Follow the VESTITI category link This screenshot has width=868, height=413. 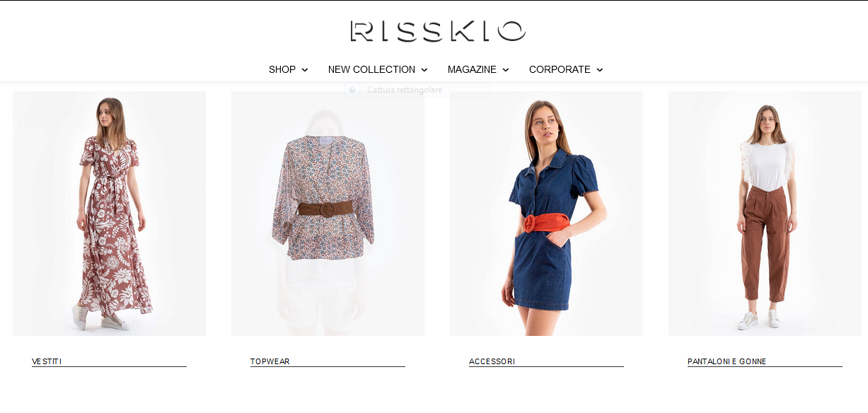(x=47, y=361)
